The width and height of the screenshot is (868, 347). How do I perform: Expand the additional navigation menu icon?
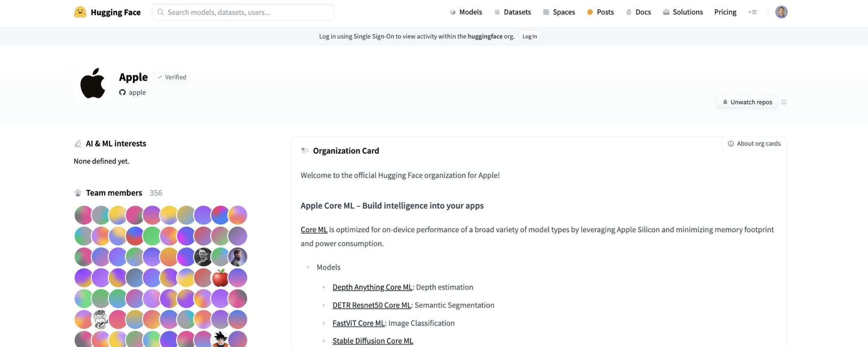click(x=753, y=12)
